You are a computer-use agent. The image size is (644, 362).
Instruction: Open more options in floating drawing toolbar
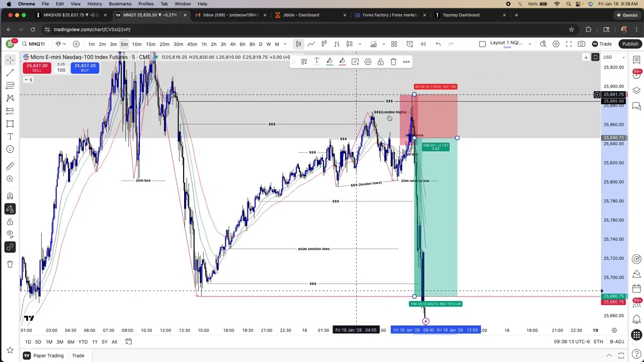point(406,62)
